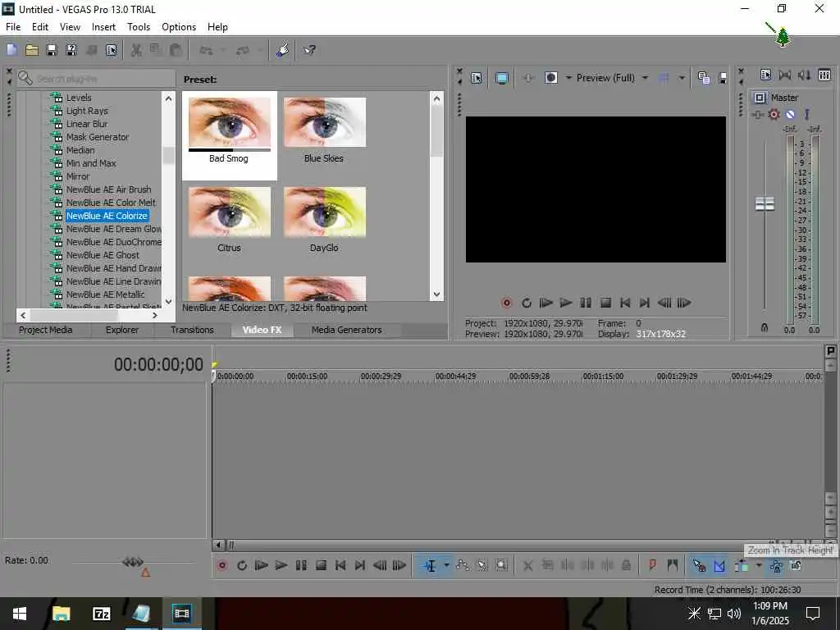Toggle Split Screen View in preview toolbar
This screenshot has height=630, width=840.
(x=550, y=78)
